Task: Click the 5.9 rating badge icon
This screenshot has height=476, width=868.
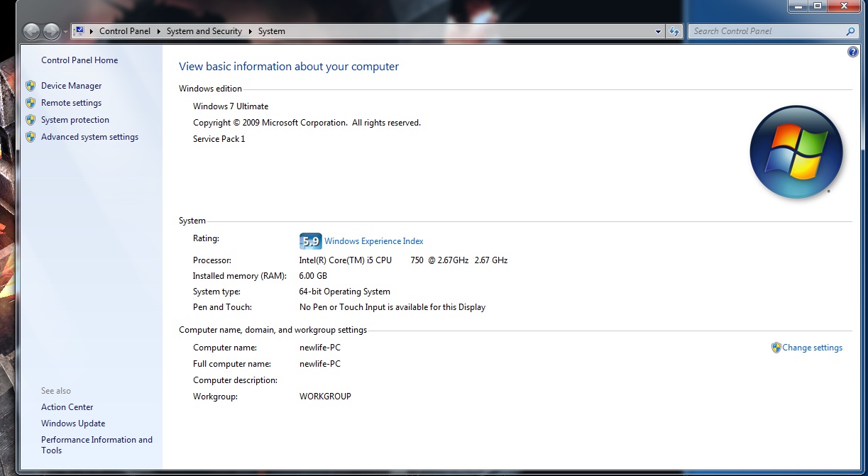Action: pos(311,241)
